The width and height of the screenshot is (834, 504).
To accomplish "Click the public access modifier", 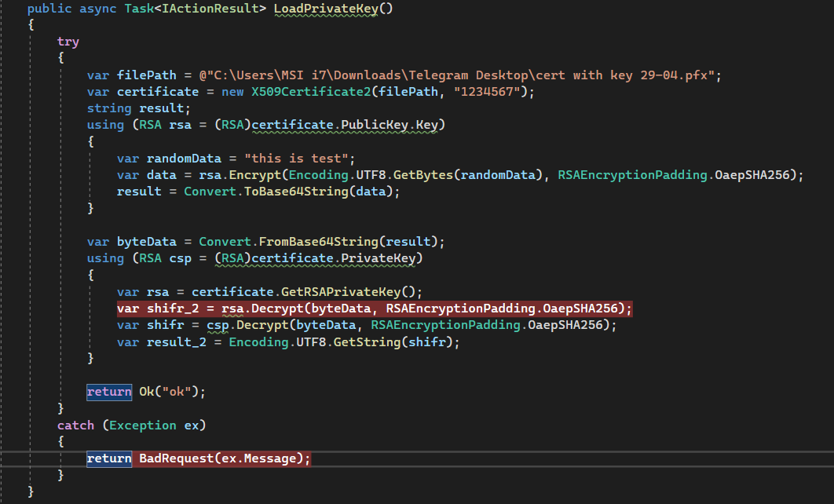I will pyautogui.click(x=49, y=9).
